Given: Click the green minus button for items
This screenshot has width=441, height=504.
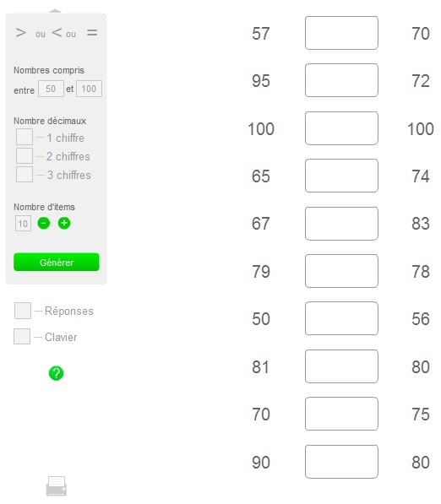Looking at the screenshot, I should pos(44,223).
